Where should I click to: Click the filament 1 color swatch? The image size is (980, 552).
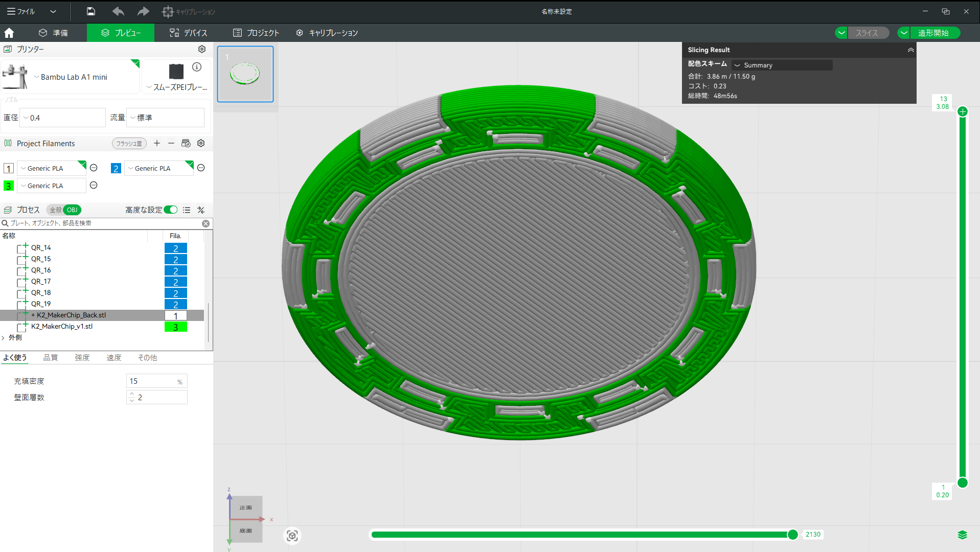(x=9, y=168)
